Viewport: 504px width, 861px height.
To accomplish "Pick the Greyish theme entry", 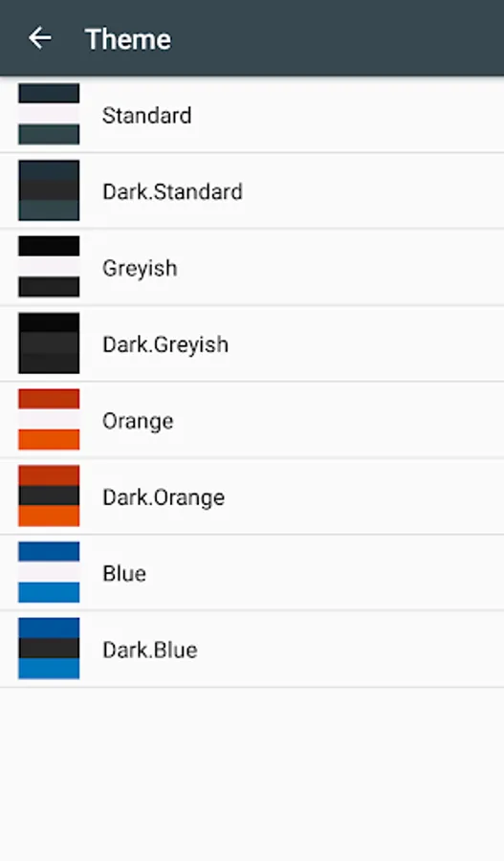I will click(x=140, y=269).
